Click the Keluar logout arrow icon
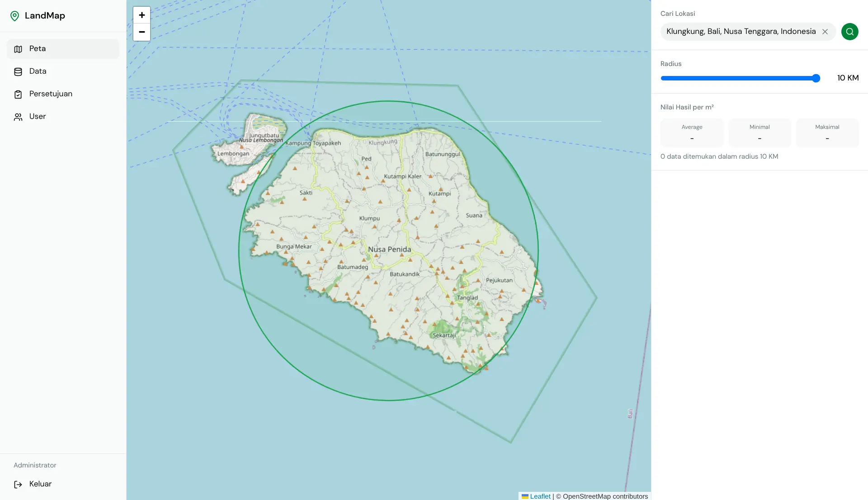The image size is (868, 500). [x=18, y=484]
